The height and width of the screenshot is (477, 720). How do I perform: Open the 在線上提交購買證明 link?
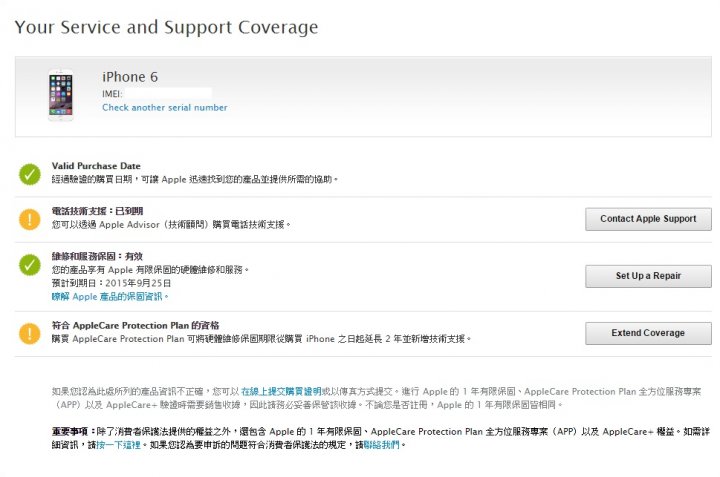pyautogui.click(x=281, y=392)
